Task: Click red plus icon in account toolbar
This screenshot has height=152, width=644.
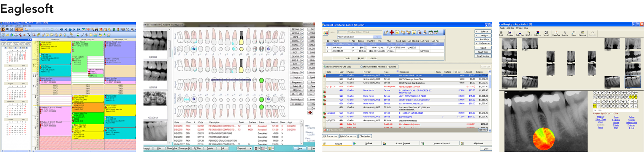Action: coord(391,32)
